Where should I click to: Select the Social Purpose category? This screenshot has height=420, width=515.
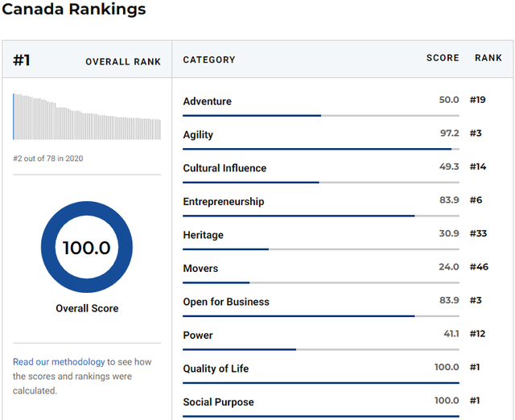(218, 402)
